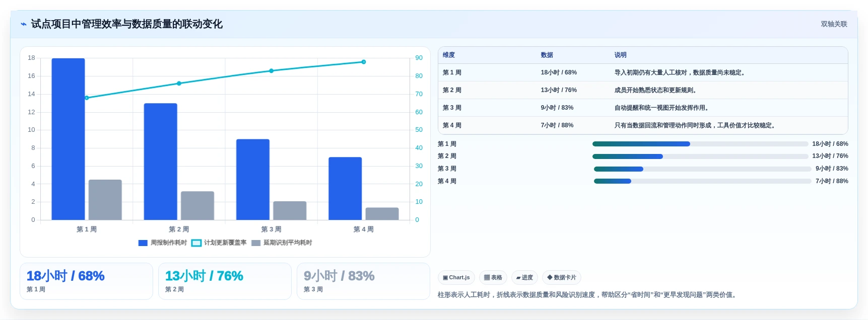Click description 成员开始熟悉状态和更新规则。
This screenshot has width=868, height=320.
tap(656, 90)
